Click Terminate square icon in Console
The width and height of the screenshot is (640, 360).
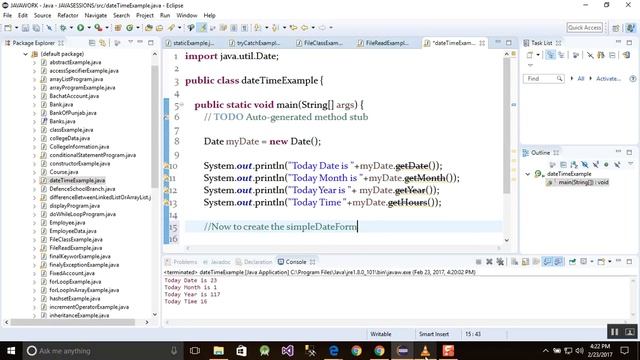pos(478,262)
